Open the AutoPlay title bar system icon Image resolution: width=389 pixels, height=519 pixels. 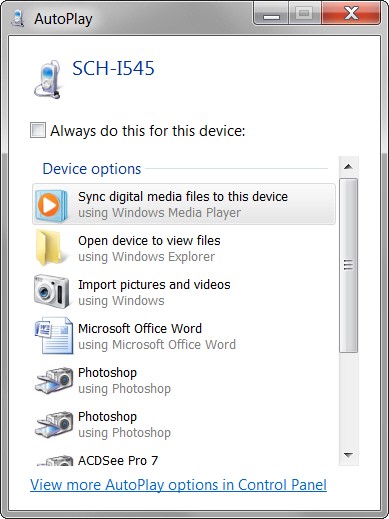pyautogui.click(x=17, y=18)
